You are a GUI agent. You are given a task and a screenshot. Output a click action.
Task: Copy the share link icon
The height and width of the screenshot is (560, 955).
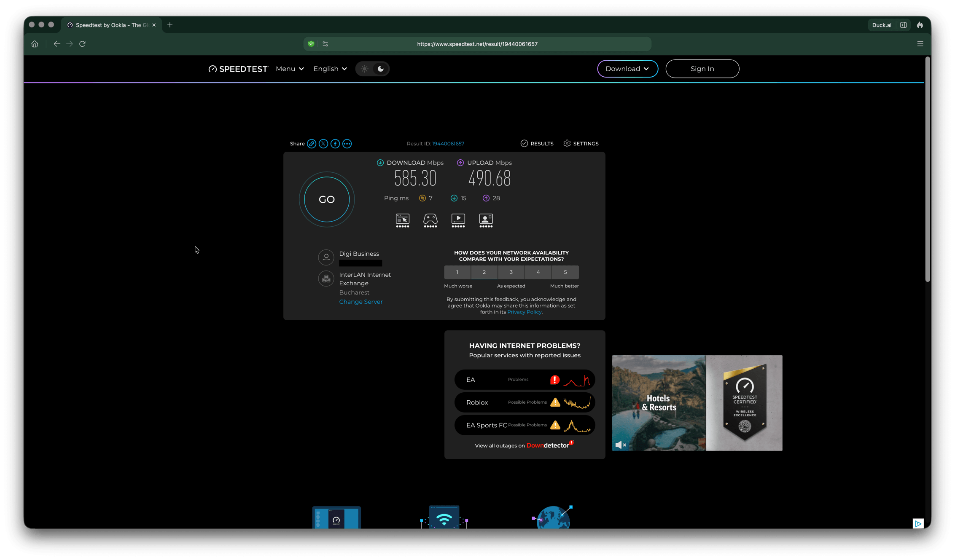(312, 144)
